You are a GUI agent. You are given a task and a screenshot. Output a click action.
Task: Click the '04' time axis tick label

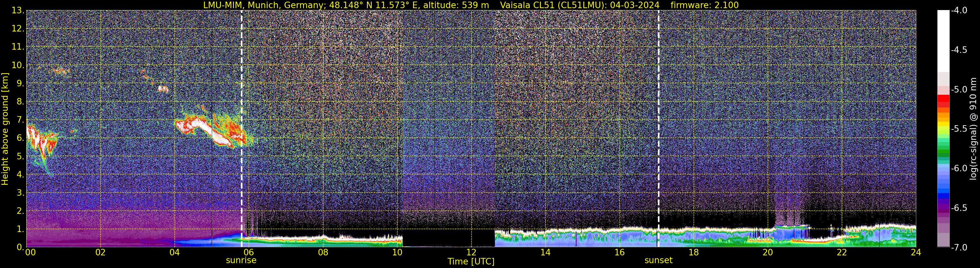174,252
